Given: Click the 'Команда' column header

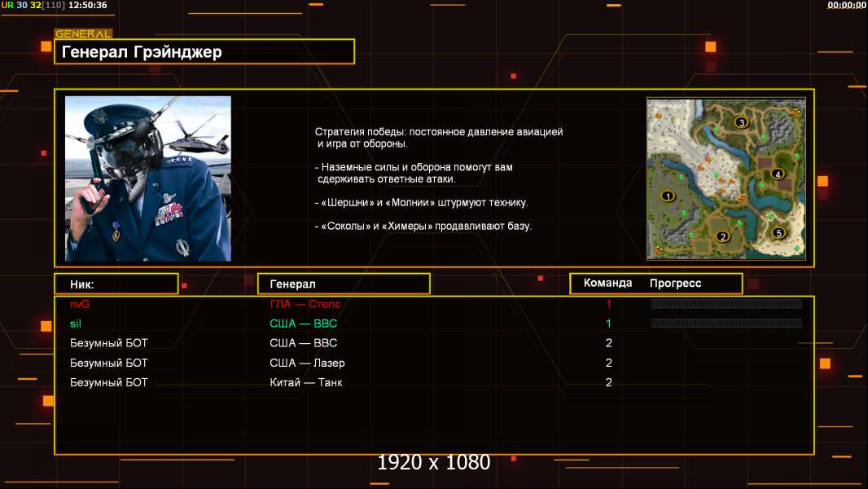Looking at the screenshot, I should click(x=607, y=283).
